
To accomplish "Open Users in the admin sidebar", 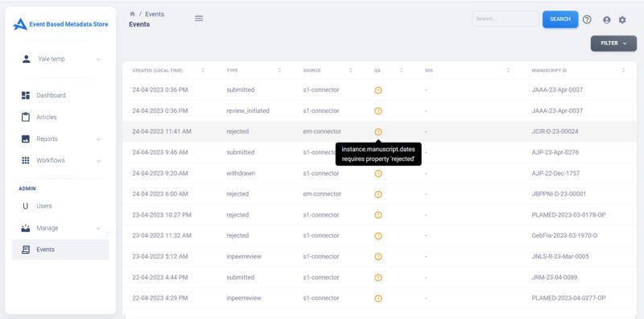I will point(44,206).
